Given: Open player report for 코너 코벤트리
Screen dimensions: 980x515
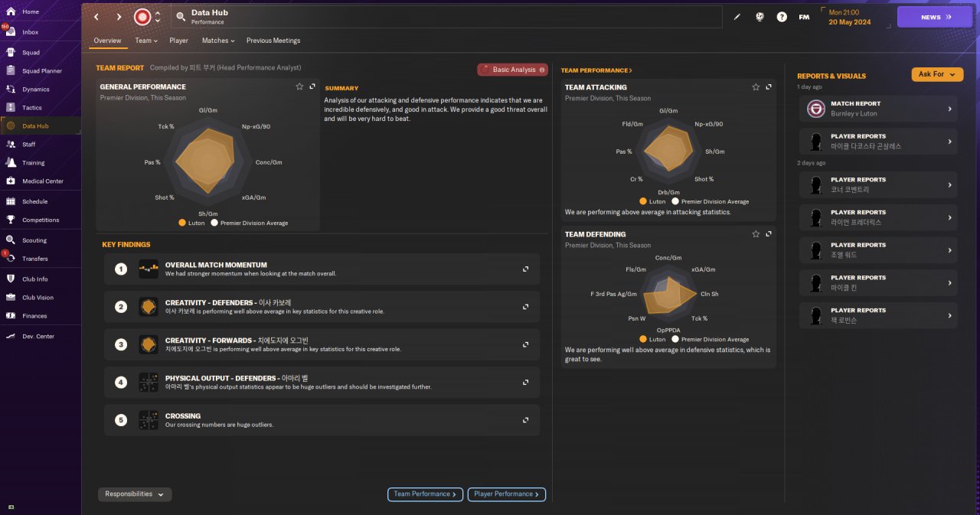Looking at the screenshot, I should [x=879, y=184].
